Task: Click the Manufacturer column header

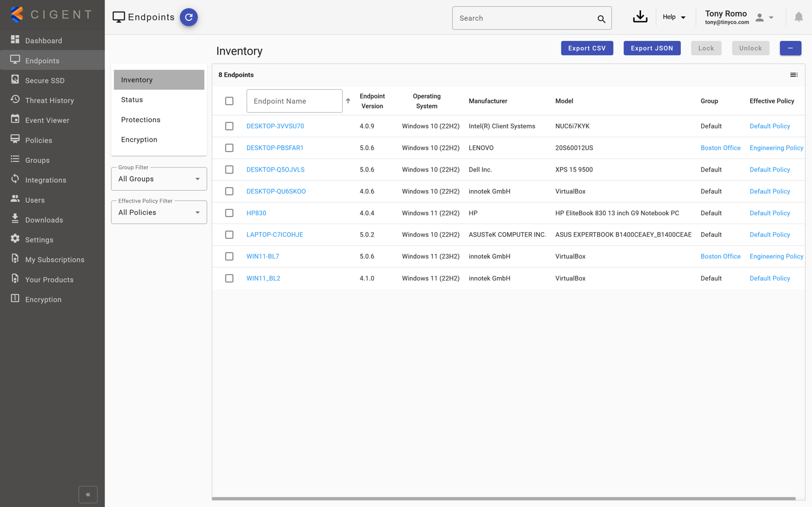Action: point(488,101)
